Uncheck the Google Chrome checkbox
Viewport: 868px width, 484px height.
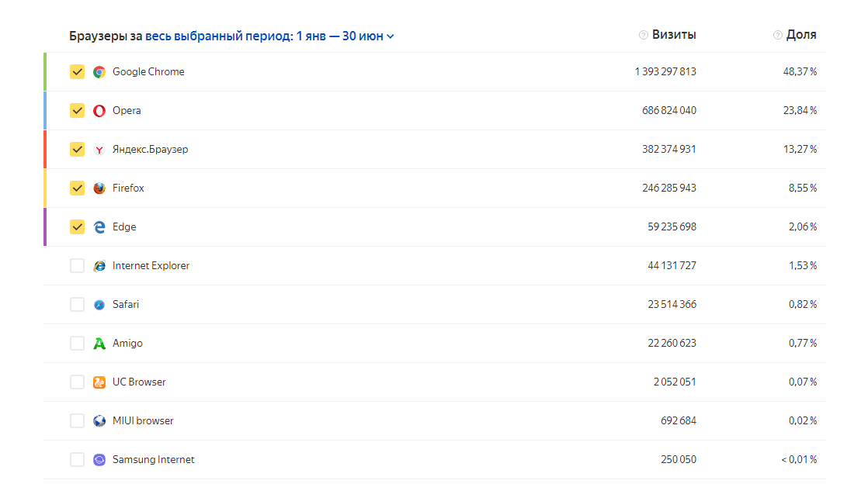pyautogui.click(x=77, y=72)
